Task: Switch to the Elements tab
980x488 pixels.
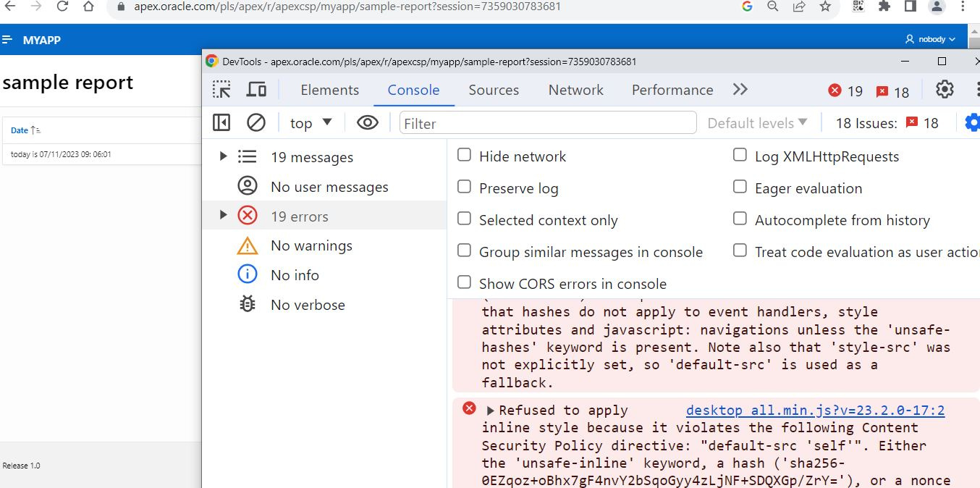Action: coord(330,90)
